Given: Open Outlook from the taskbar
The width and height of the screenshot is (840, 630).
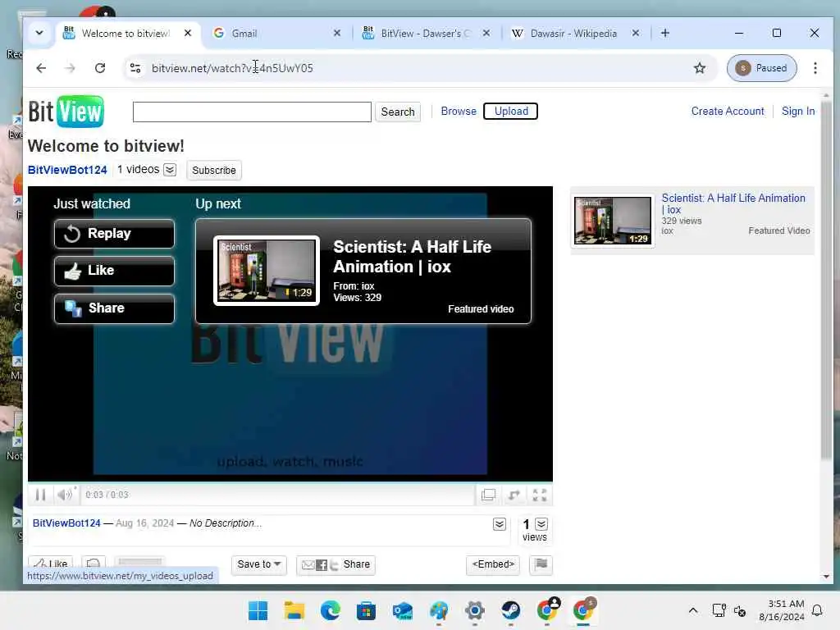Looking at the screenshot, I should pyautogui.click(x=402, y=610).
